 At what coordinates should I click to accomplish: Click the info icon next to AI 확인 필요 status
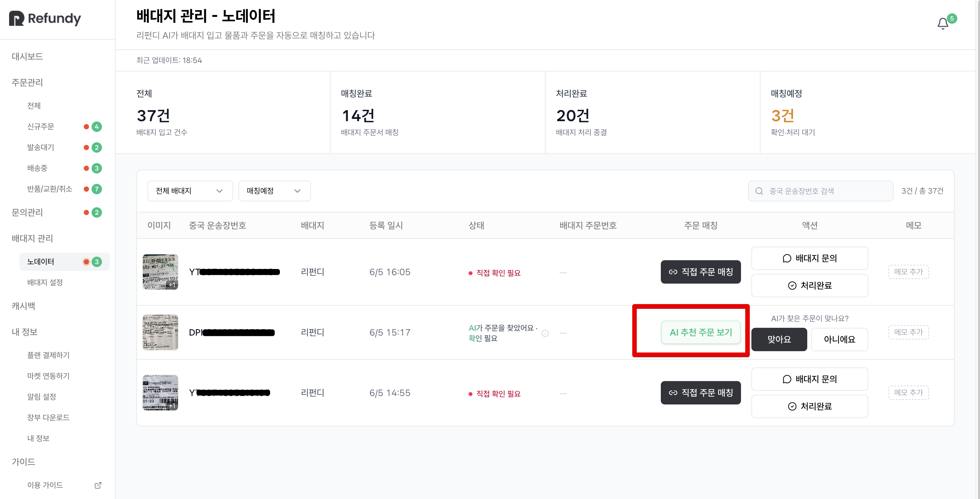[x=545, y=333]
